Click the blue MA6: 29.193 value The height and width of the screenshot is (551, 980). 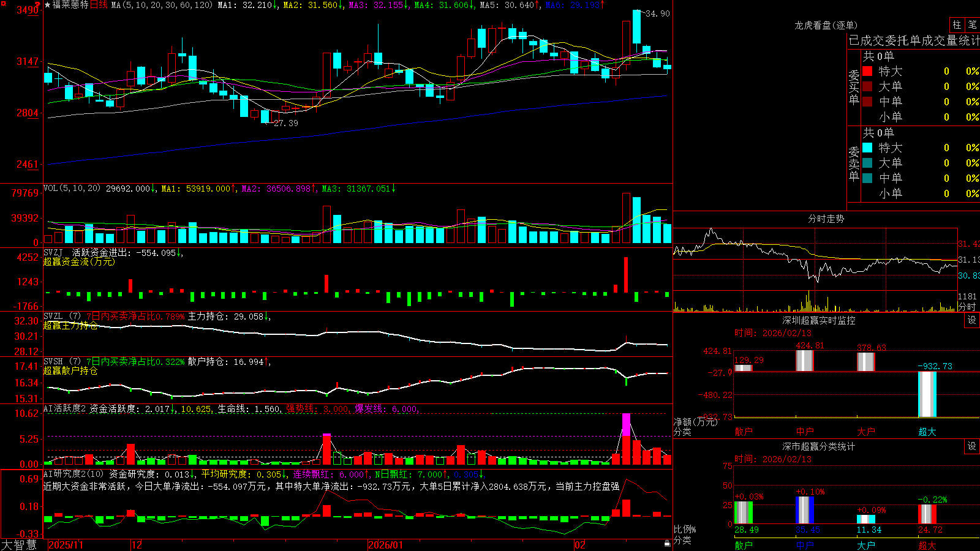pos(575,5)
